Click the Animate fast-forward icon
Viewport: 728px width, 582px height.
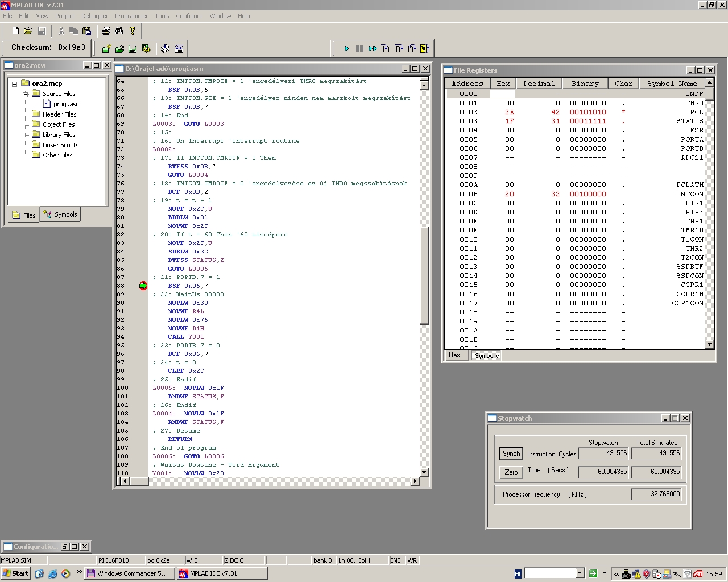[x=373, y=49]
